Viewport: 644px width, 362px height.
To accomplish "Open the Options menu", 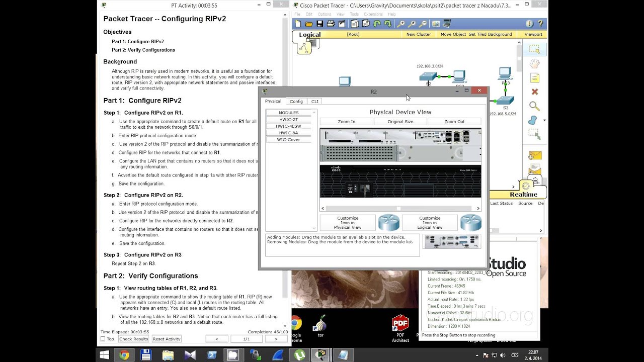I will pos(324,14).
